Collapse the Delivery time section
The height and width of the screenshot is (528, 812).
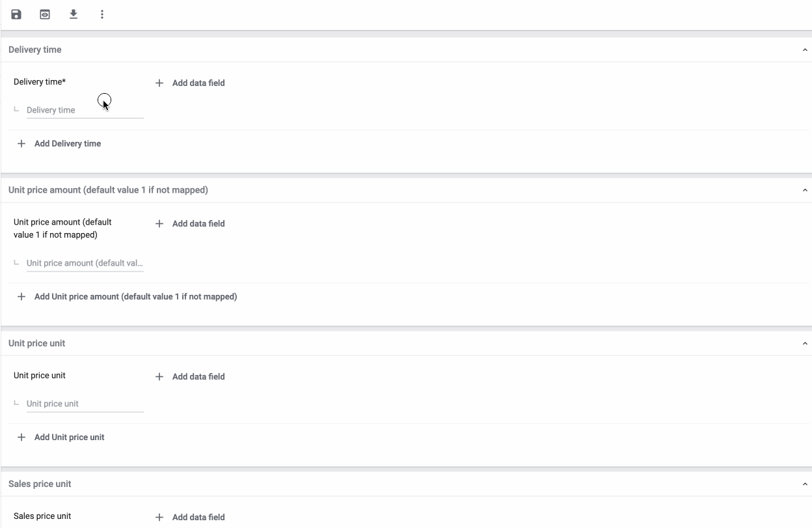(805, 49)
